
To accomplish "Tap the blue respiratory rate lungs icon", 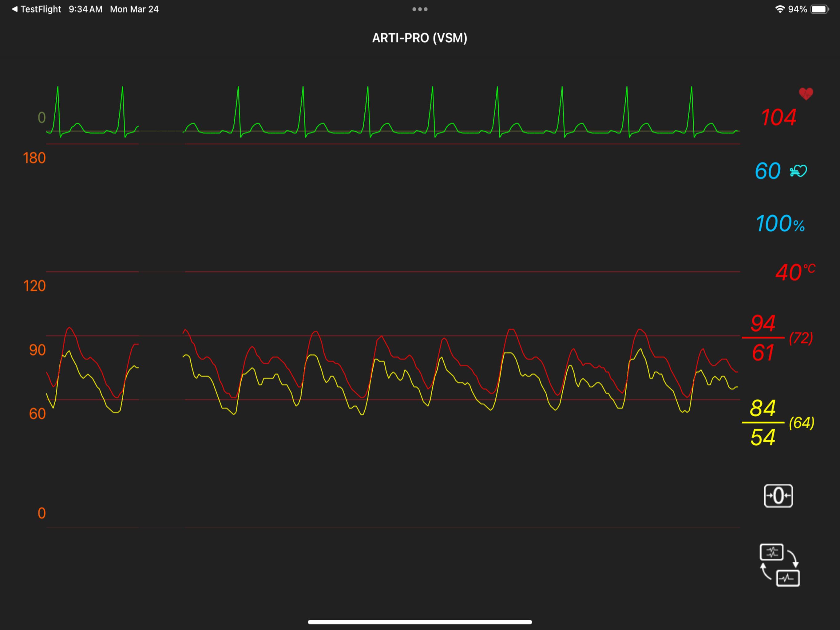I will (798, 171).
